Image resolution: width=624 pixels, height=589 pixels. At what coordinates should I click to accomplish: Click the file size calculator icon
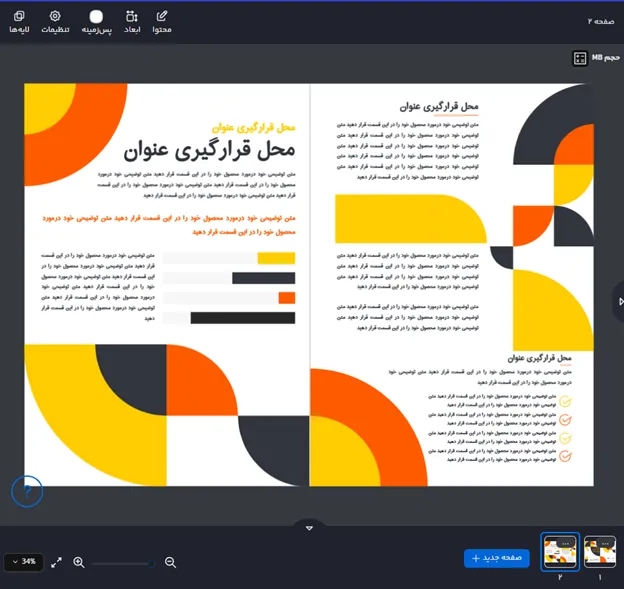coord(579,59)
